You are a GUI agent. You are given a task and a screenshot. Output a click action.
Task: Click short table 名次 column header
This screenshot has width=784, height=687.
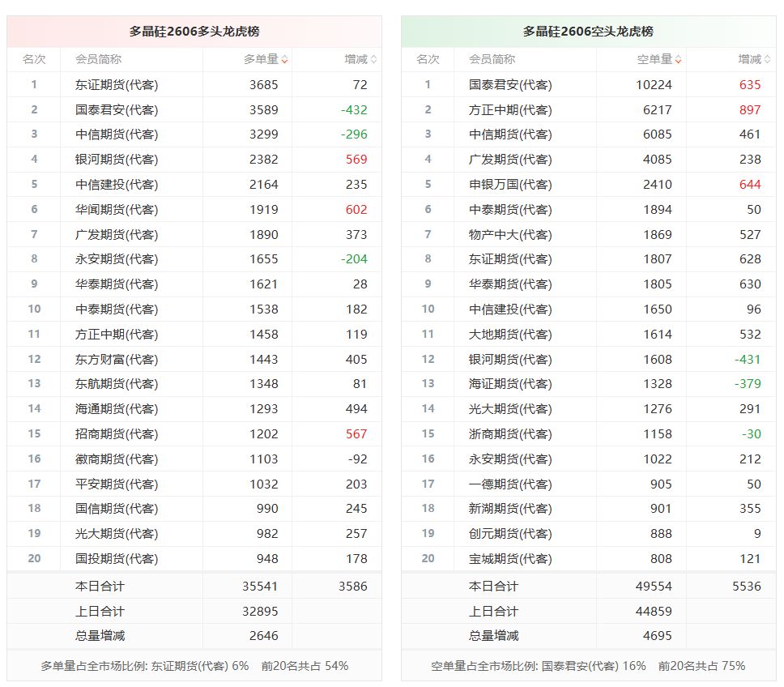coord(428,59)
